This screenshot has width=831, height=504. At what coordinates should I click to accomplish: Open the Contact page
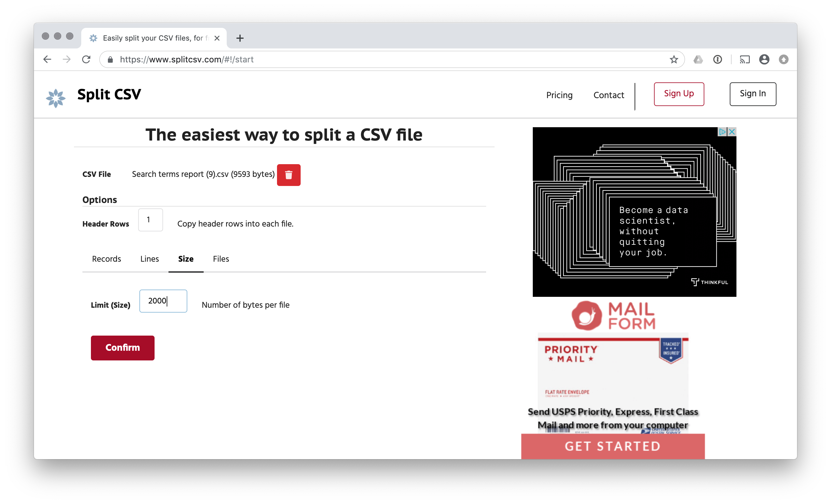[609, 95]
